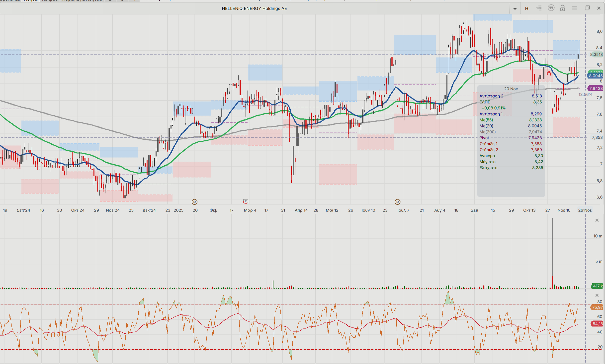Click the purple 7,9433 pivot price label
This screenshot has width=605, height=364.
click(x=596, y=88)
